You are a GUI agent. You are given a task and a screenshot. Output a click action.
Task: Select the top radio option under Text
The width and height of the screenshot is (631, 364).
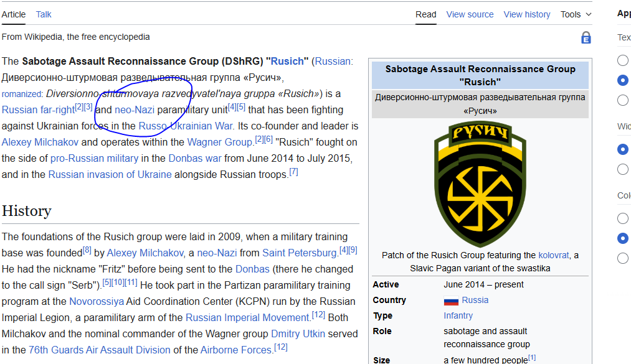(622, 60)
